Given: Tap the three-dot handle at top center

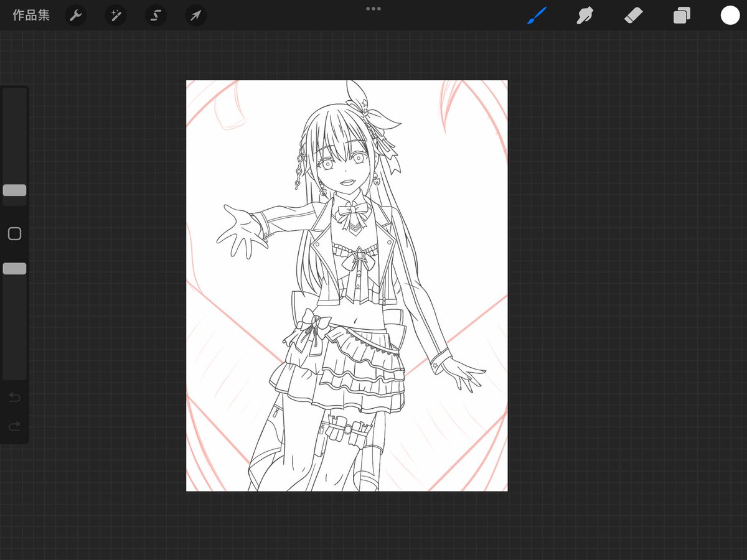Looking at the screenshot, I should point(374,9).
